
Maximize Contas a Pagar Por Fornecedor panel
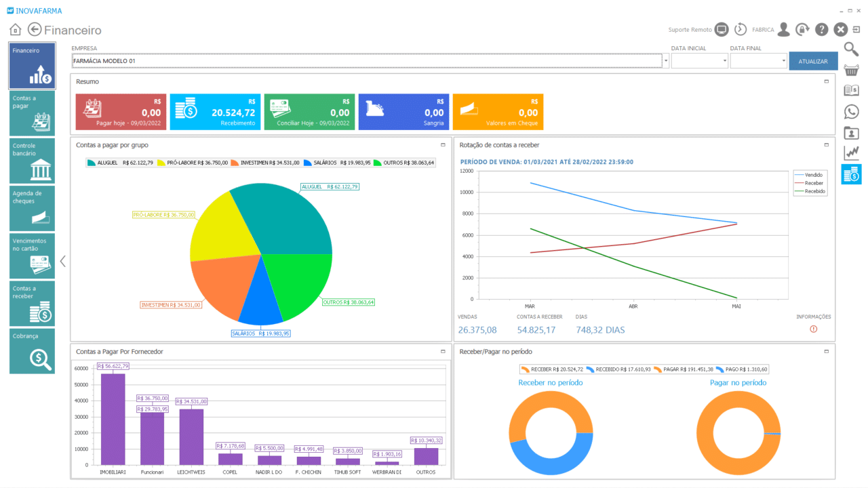(443, 352)
